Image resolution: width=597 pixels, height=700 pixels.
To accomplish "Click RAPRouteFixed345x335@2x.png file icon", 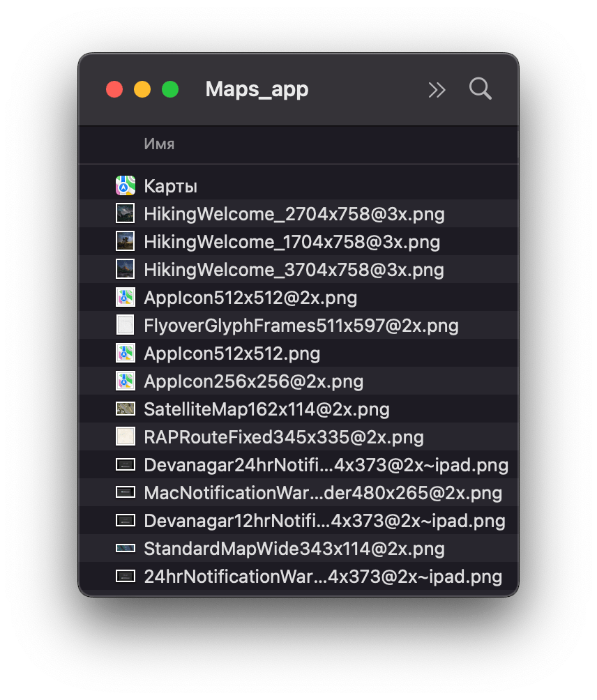I will coord(126,436).
